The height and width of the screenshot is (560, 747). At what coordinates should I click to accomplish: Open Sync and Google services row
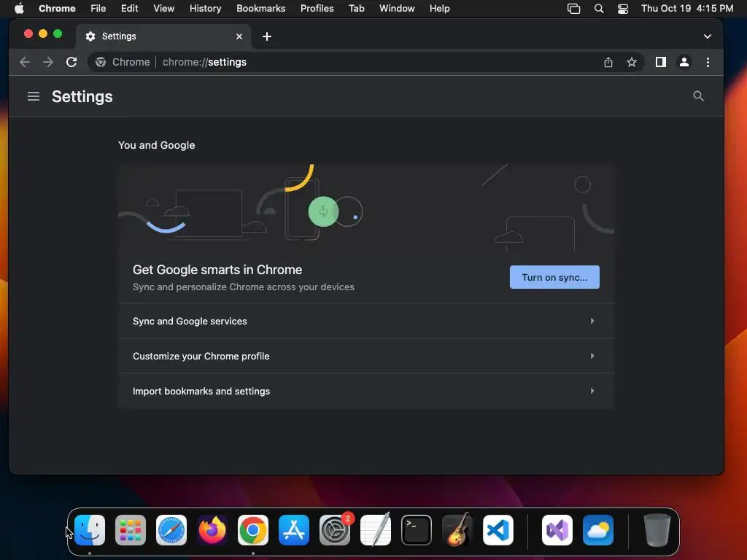[366, 321]
